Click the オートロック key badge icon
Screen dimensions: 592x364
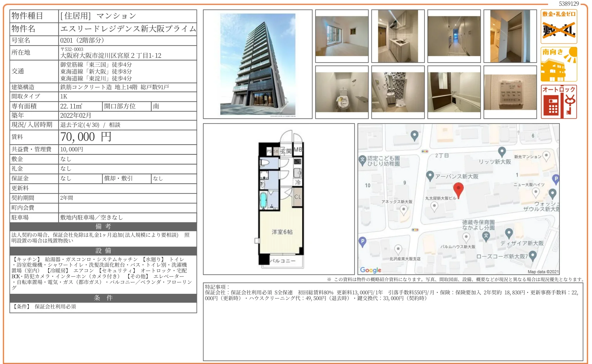pyautogui.click(x=559, y=102)
